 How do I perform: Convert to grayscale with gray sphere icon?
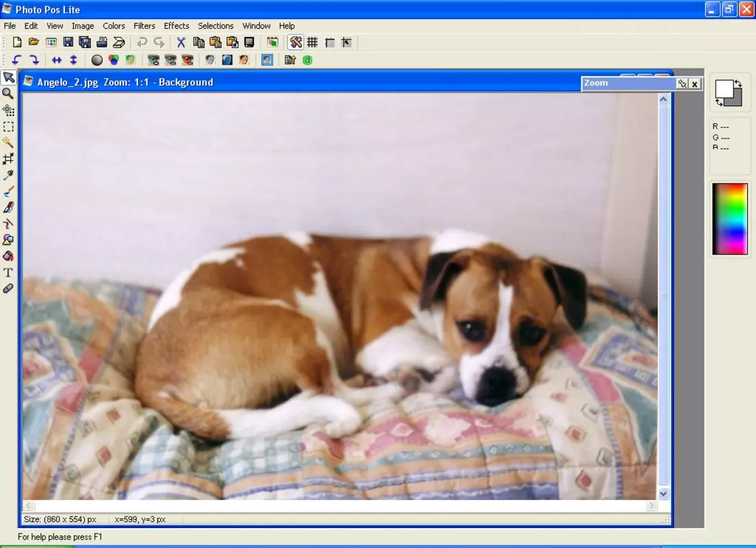pyautogui.click(x=97, y=60)
